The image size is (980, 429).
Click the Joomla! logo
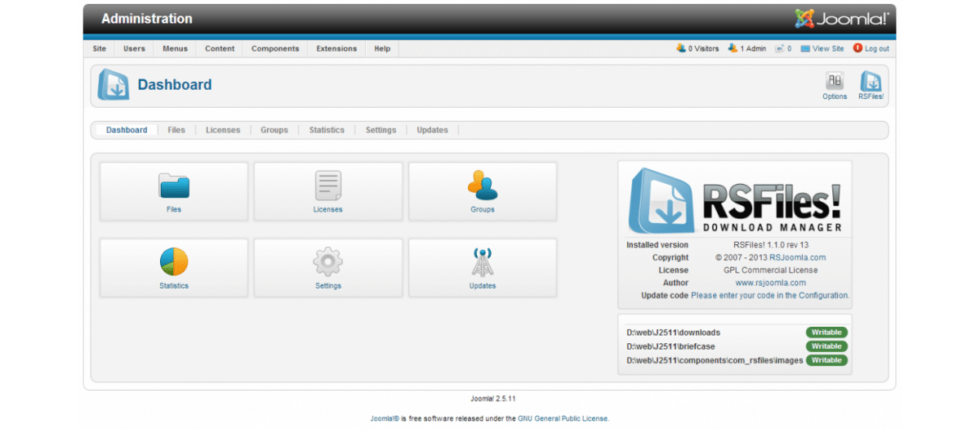[x=842, y=18]
